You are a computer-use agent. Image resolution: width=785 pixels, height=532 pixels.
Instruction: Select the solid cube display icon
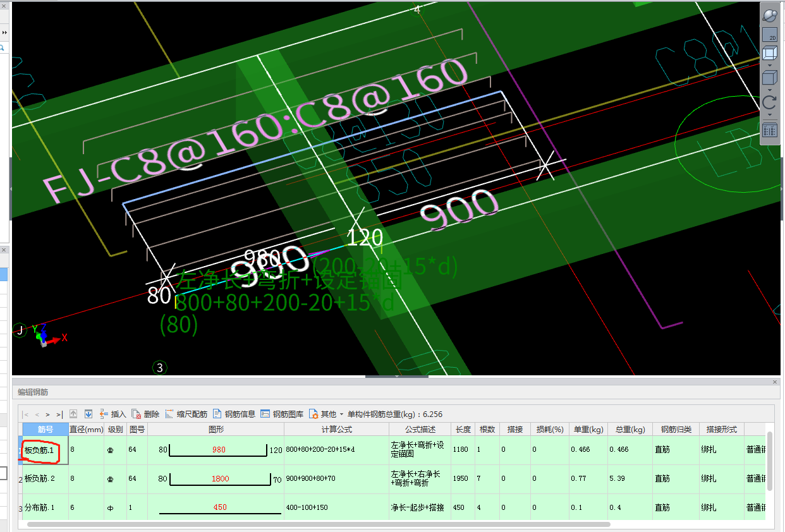[769, 78]
